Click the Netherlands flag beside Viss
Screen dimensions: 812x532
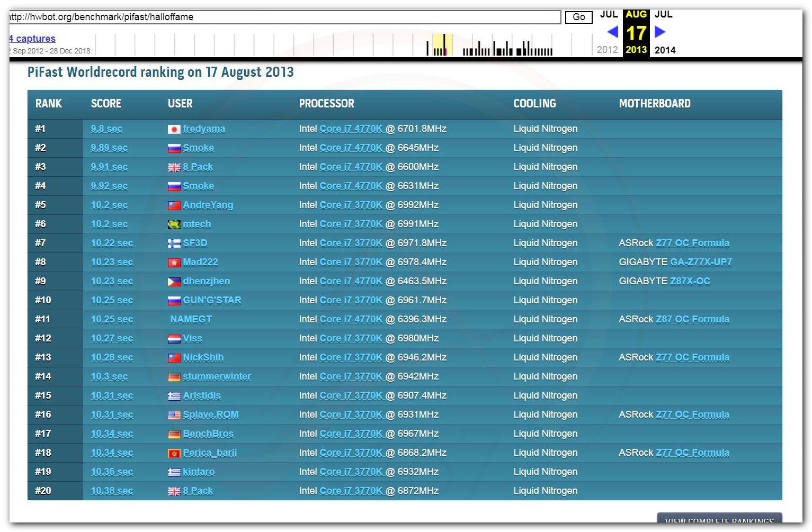[x=174, y=339]
